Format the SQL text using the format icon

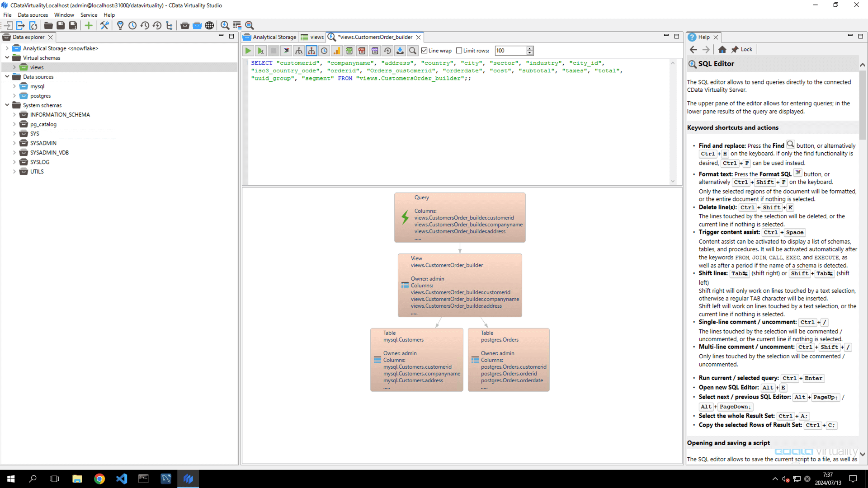[286, 51]
